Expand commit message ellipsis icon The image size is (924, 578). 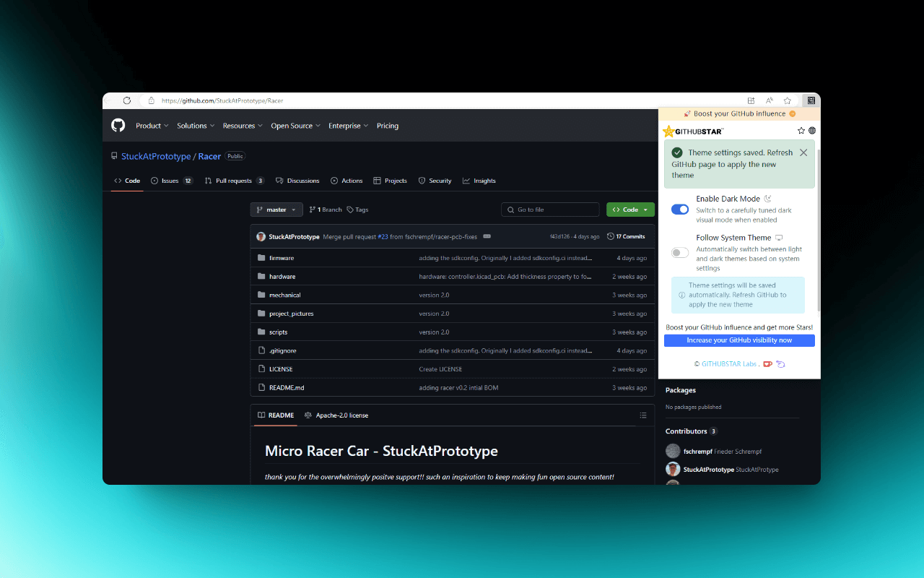point(487,236)
